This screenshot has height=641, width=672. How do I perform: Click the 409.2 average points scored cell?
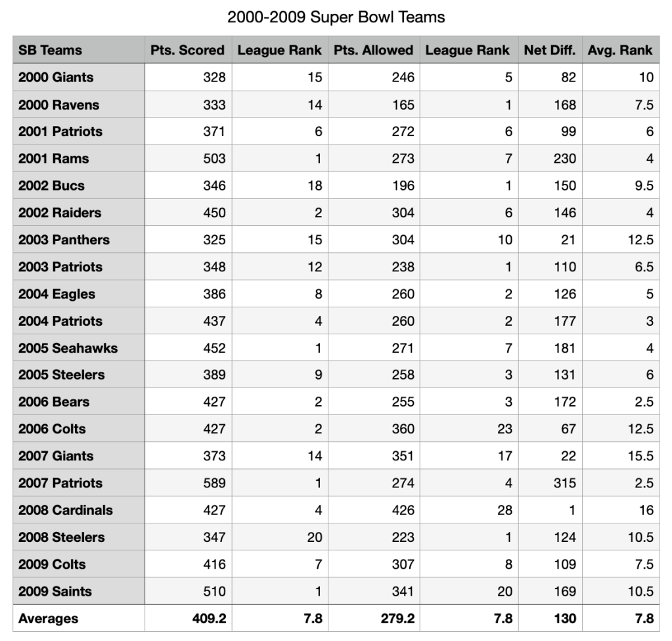click(209, 619)
